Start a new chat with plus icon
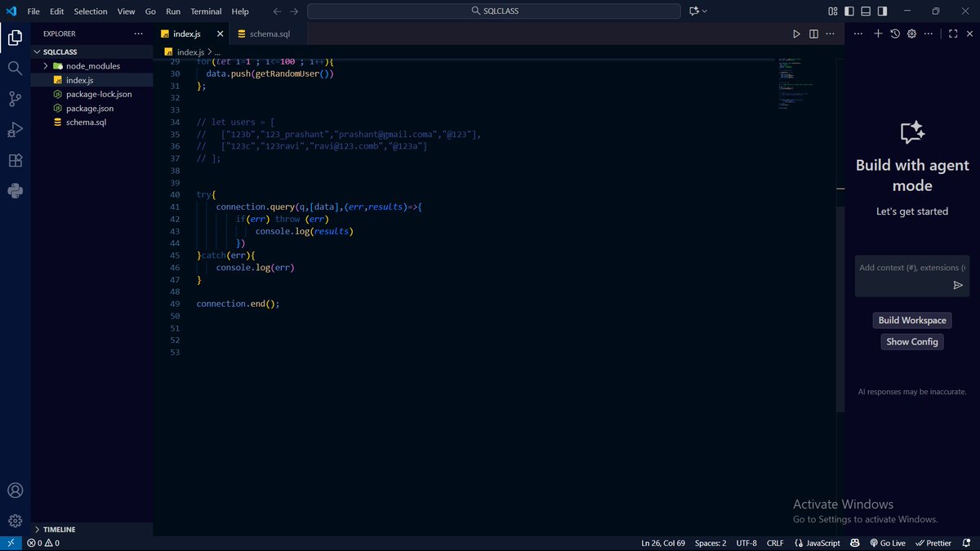The width and height of the screenshot is (980, 551). (x=878, y=33)
